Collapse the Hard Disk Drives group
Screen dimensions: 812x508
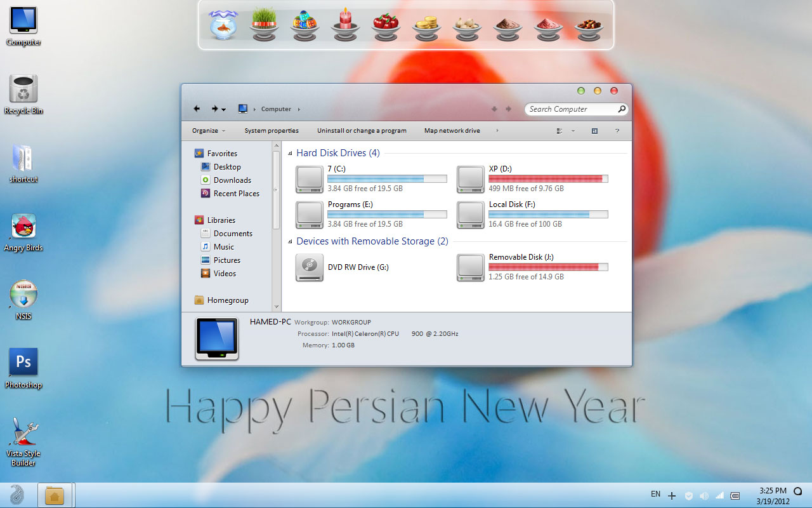tap(290, 153)
